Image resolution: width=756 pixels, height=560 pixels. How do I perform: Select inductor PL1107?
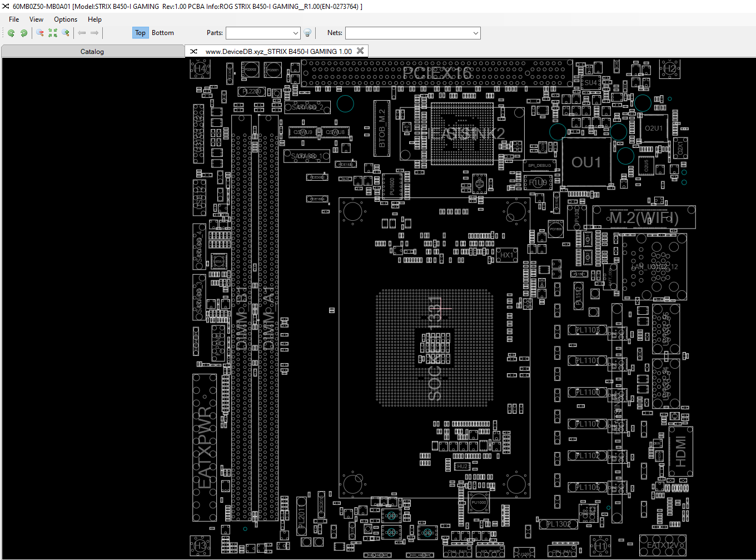click(588, 424)
